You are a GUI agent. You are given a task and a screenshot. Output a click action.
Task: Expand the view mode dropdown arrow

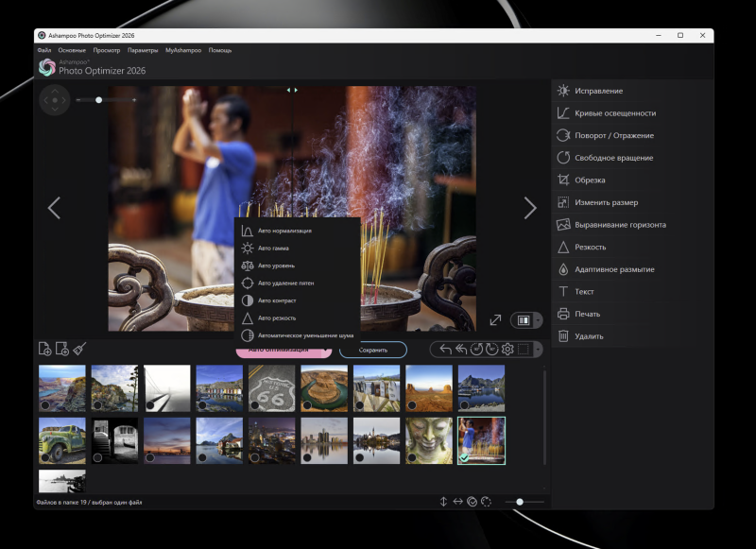(538, 320)
